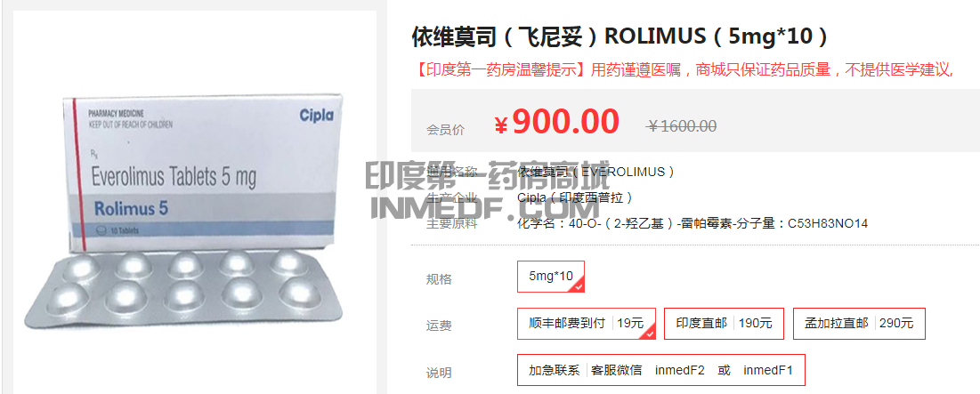Click the 会员价 label
This screenshot has height=394, width=980.
(446, 130)
